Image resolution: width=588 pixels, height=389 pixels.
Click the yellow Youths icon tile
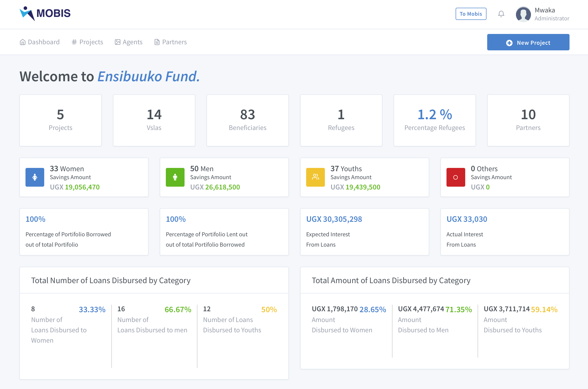click(x=315, y=177)
